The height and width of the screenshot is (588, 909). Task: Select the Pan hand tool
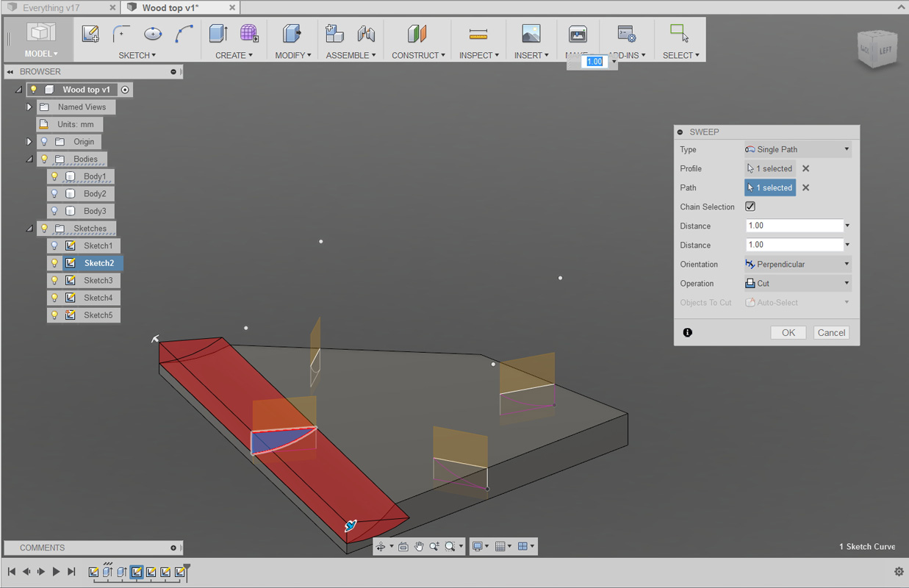click(x=419, y=546)
